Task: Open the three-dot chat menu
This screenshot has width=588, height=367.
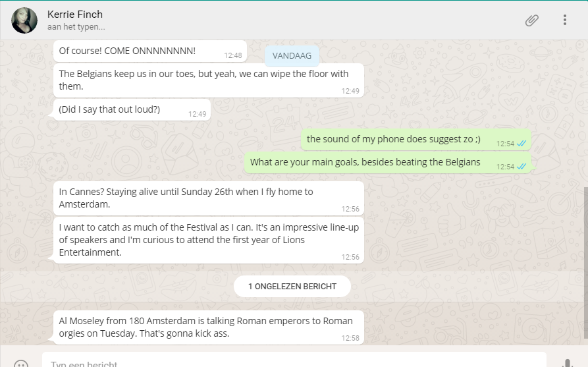Action: click(564, 20)
